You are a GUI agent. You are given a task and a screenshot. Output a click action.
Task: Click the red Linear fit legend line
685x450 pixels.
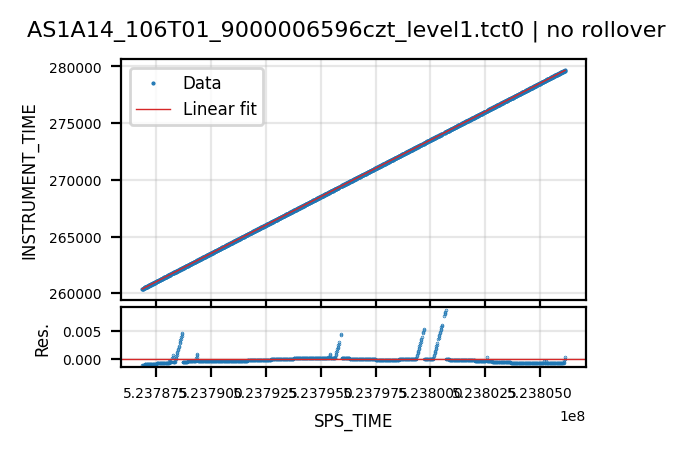click(x=153, y=109)
